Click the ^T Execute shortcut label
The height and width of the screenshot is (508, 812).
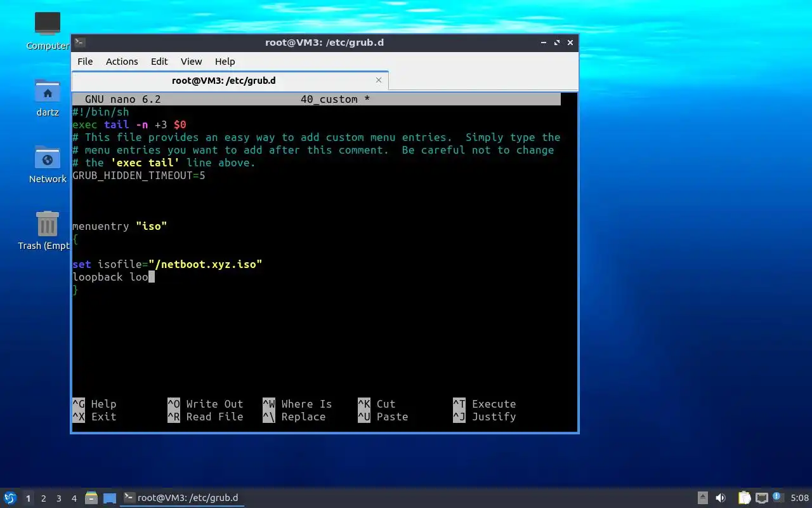pos(484,404)
